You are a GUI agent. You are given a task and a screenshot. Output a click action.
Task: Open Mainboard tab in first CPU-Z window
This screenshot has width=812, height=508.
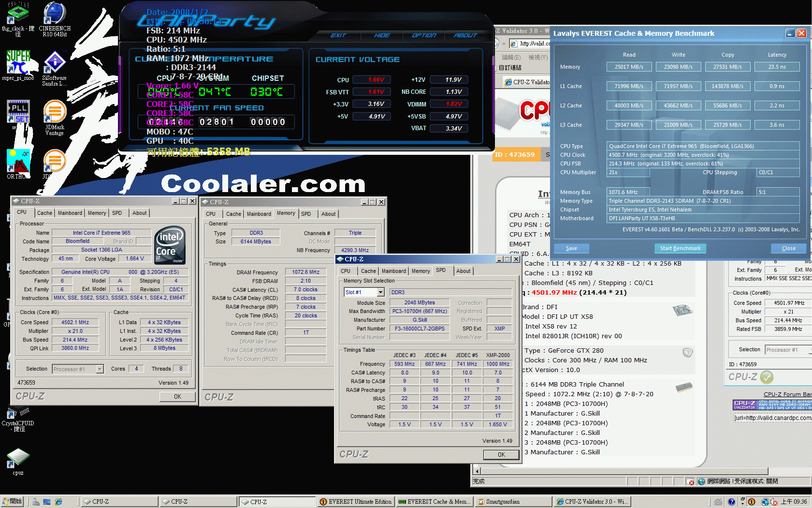70,213
